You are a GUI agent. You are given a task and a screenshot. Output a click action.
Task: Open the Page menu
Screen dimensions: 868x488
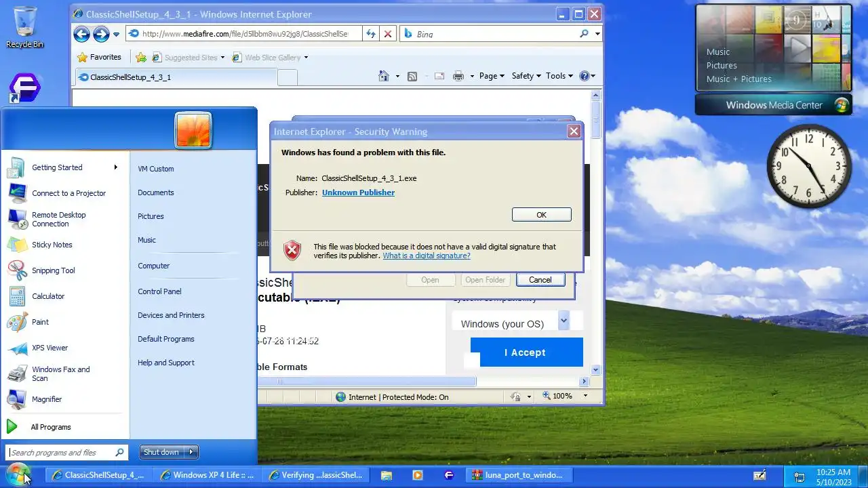pos(492,76)
